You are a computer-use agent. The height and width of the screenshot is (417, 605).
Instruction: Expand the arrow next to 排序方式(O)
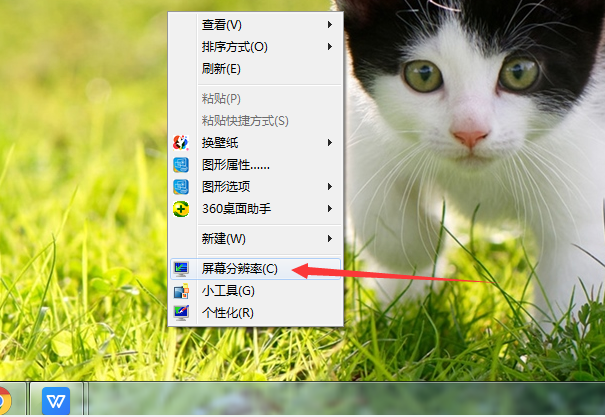[x=330, y=47]
